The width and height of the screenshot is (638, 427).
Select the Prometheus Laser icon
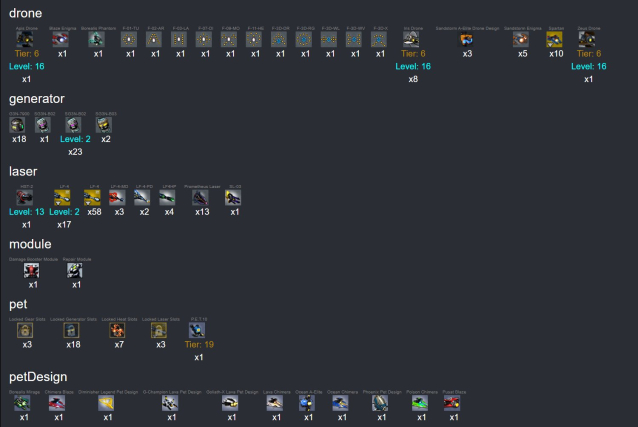coord(201,198)
